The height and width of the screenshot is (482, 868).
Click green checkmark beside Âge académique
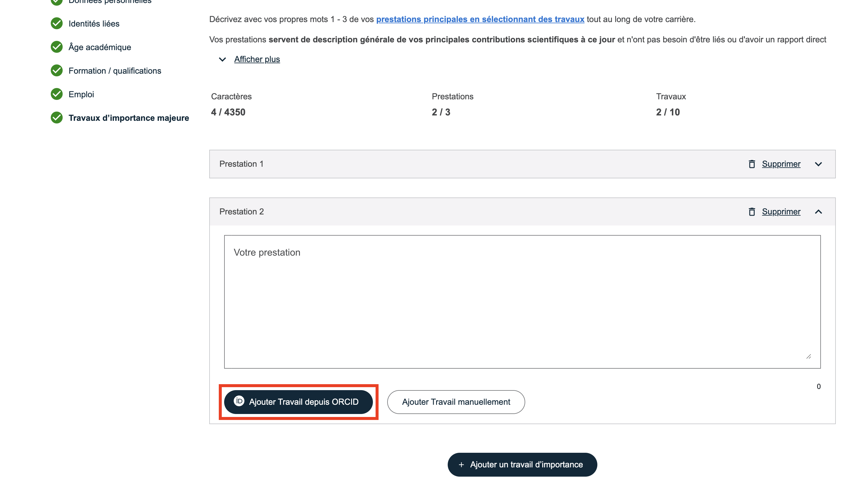tap(57, 47)
